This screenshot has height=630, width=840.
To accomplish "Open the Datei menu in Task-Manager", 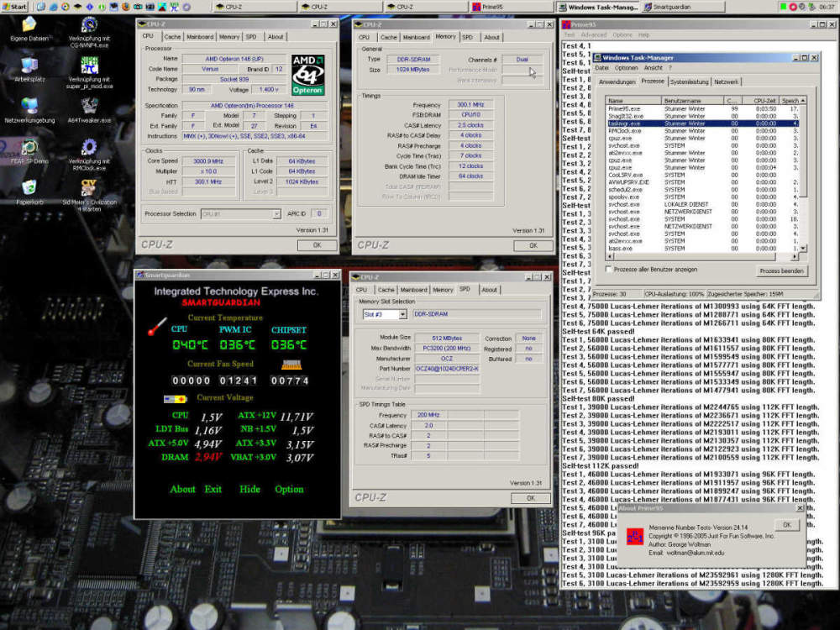I will (601, 68).
